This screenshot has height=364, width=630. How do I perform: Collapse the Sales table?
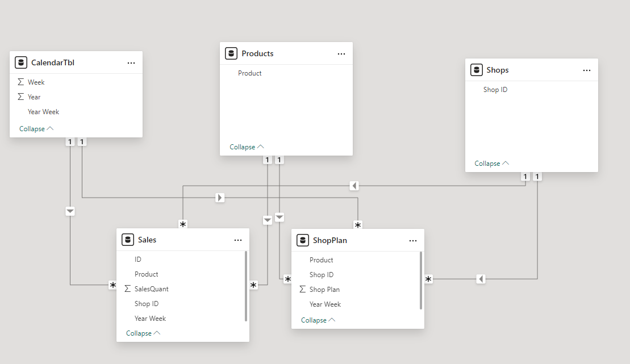point(143,333)
